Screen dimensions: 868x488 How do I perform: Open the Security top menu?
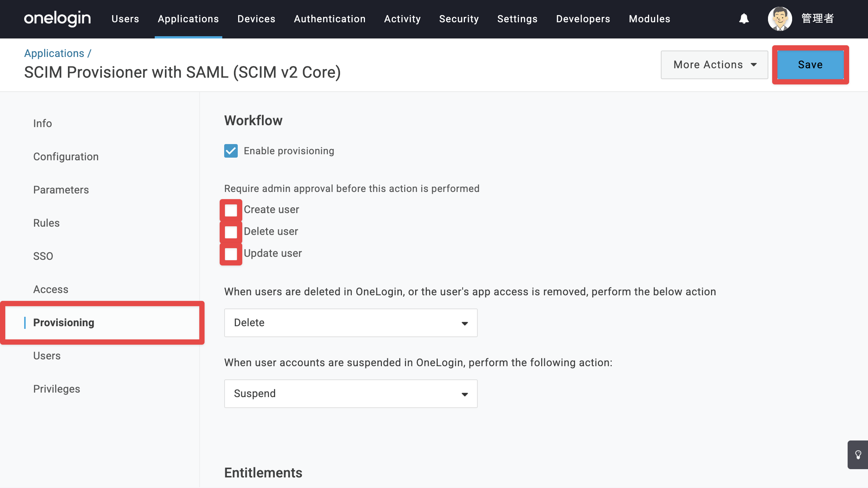[459, 19]
